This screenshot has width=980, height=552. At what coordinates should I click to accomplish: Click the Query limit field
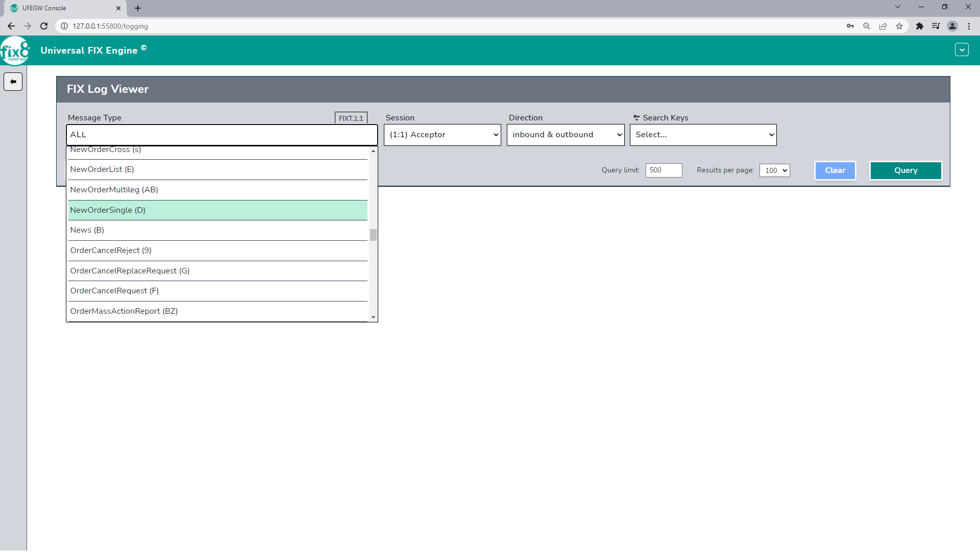(x=664, y=170)
